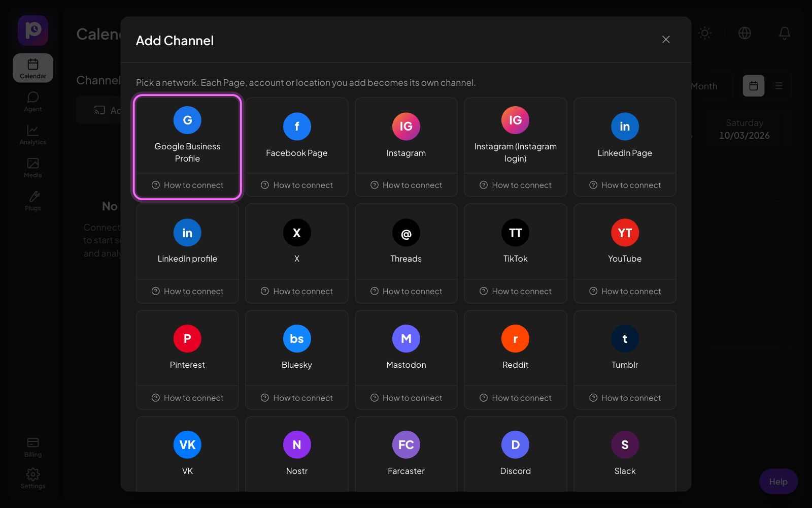Open How to connect for Google Business Profile

pyautogui.click(x=187, y=185)
